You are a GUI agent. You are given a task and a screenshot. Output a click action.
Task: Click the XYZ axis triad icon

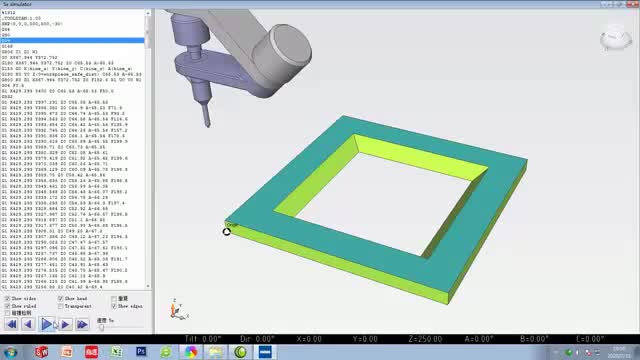point(179,309)
